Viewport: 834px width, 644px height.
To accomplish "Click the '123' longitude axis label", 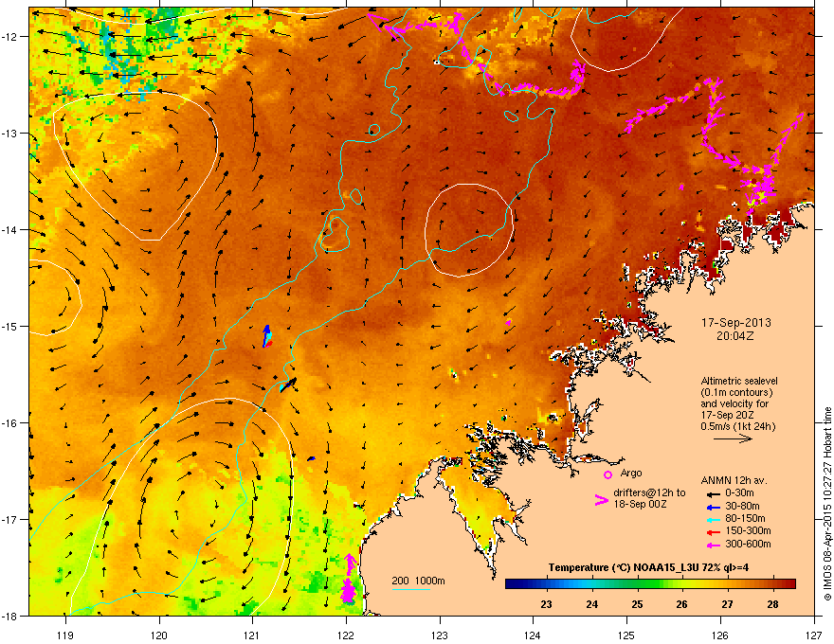I will point(440,635).
